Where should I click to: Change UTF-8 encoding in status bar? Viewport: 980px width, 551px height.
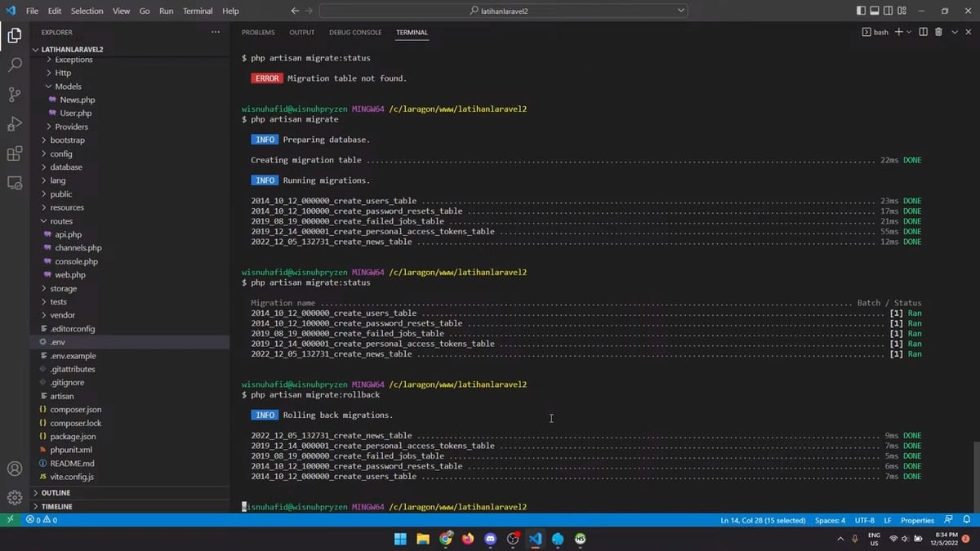pos(864,520)
